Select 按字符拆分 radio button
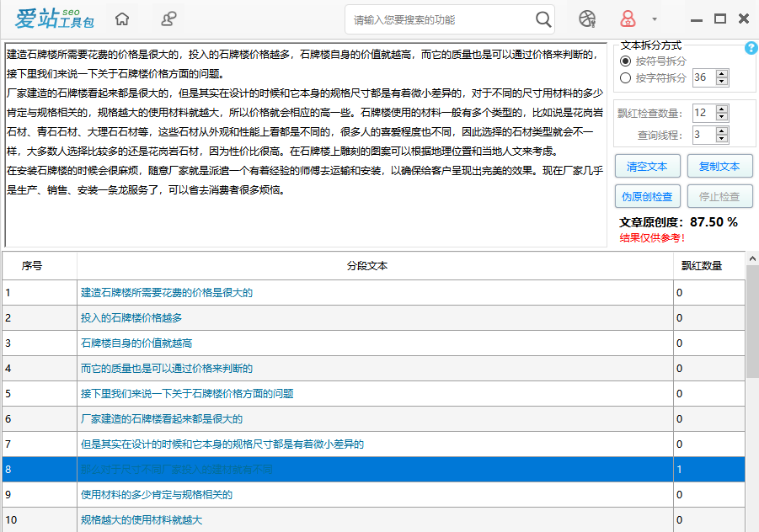Viewport: 759px width, 532px height. pyautogui.click(x=625, y=78)
